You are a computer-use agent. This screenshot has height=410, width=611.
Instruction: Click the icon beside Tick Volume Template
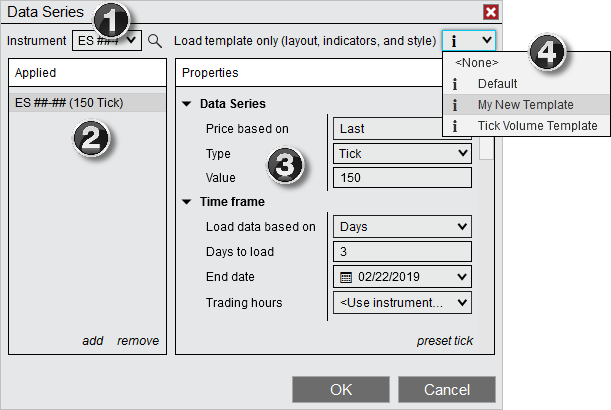456,126
